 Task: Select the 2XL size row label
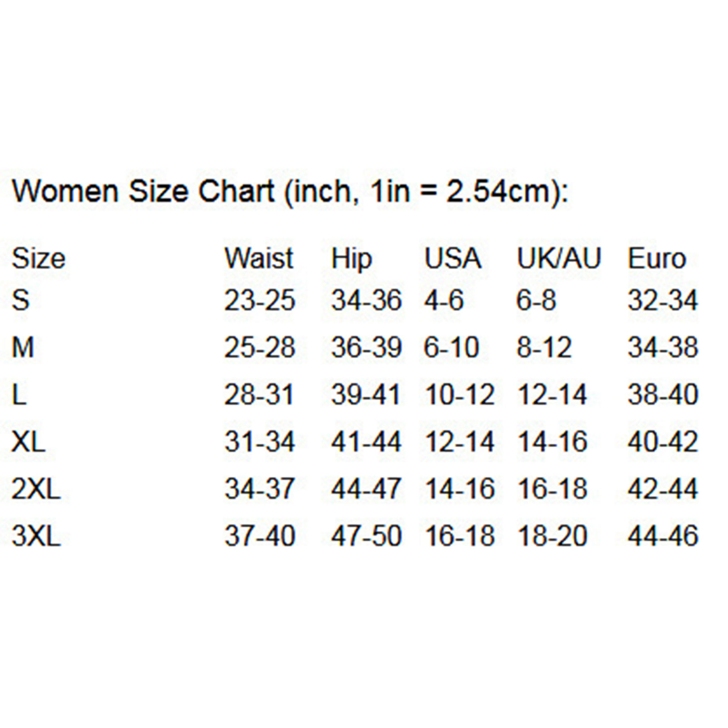[36, 489]
